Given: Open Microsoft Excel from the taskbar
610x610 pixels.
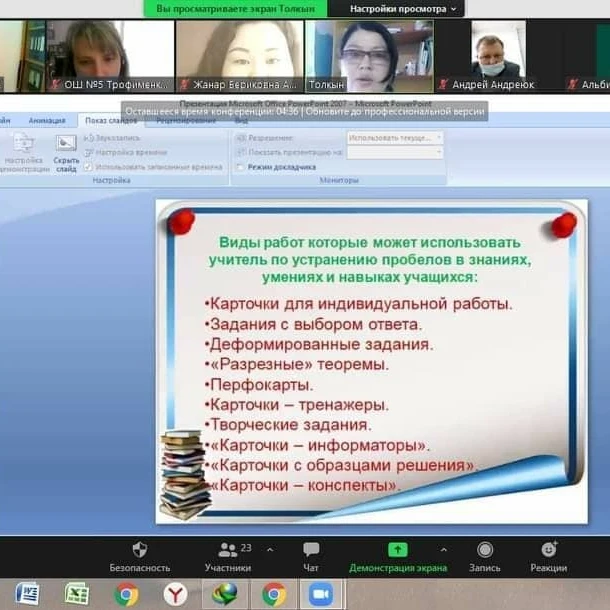Looking at the screenshot, I should click(x=77, y=594).
